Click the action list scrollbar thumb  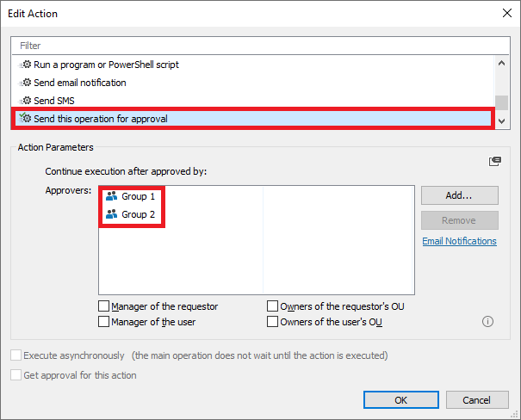coord(501,101)
